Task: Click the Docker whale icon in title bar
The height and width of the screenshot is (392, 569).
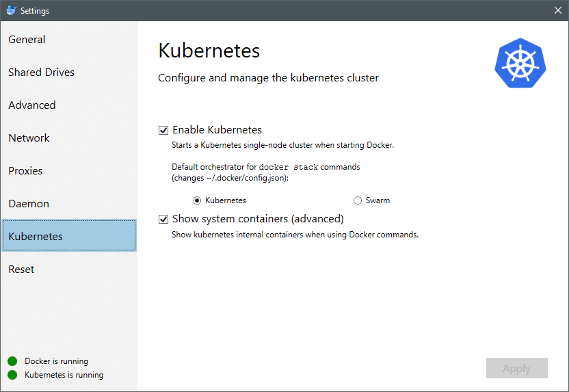Action: tap(11, 10)
